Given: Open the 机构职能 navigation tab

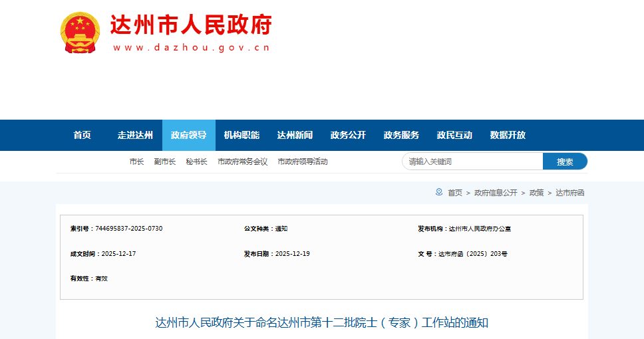Looking at the screenshot, I should click(241, 135).
